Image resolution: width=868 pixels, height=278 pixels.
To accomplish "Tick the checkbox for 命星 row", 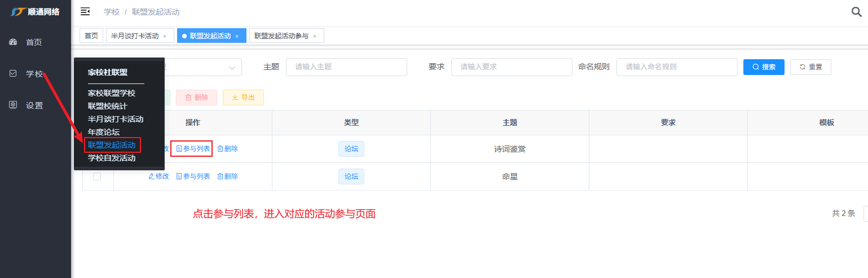I will (x=97, y=176).
